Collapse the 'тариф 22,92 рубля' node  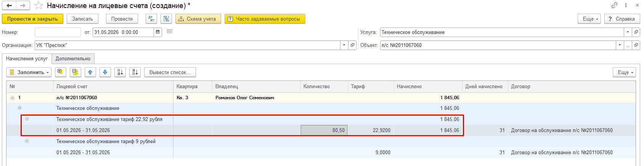pos(27,119)
